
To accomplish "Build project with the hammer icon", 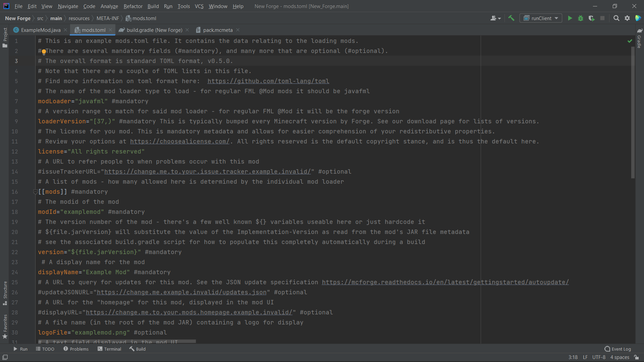I will (511, 18).
